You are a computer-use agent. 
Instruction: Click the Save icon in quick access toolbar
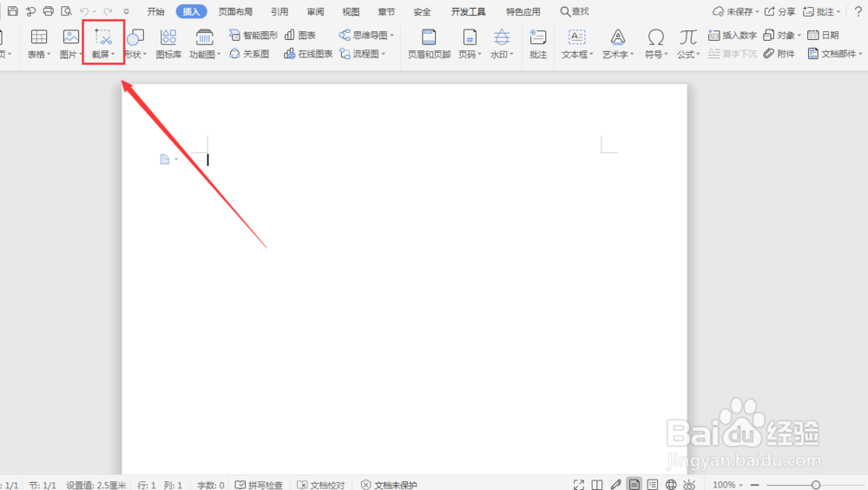[13, 11]
